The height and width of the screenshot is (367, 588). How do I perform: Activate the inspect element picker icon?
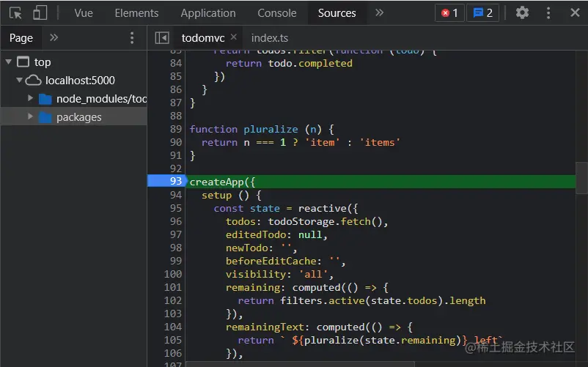pyautogui.click(x=15, y=13)
